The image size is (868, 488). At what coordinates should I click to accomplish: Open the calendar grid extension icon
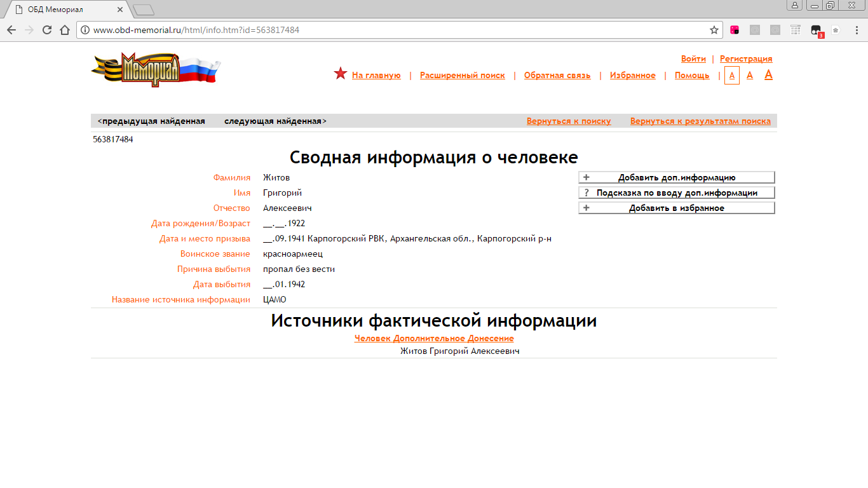[796, 30]
